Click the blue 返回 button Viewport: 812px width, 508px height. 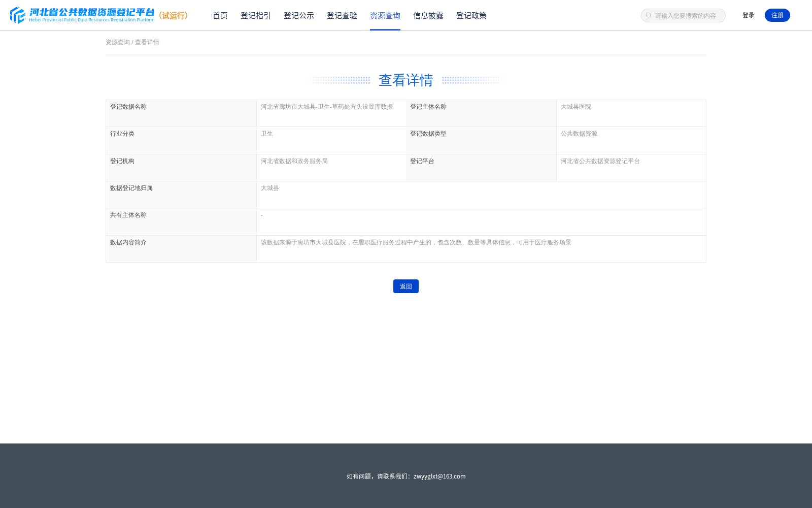[406, 287]
